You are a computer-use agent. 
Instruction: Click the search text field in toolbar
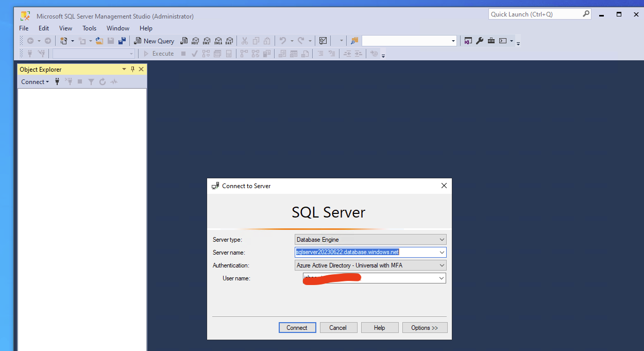click(406, 41)
